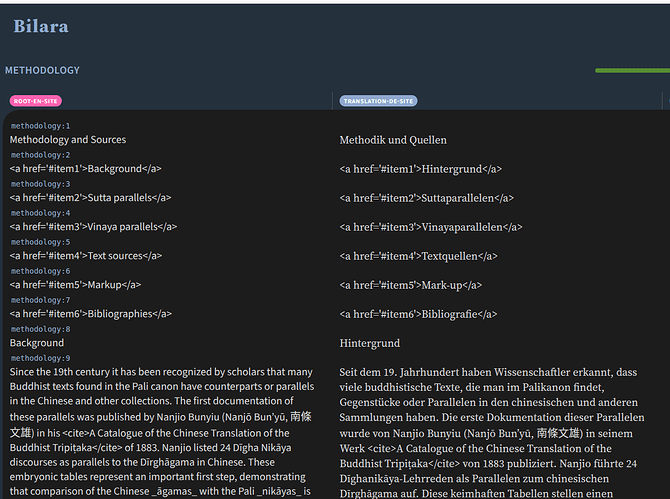Select root text with 'Bibliographies' link

(x=91, y=314)
